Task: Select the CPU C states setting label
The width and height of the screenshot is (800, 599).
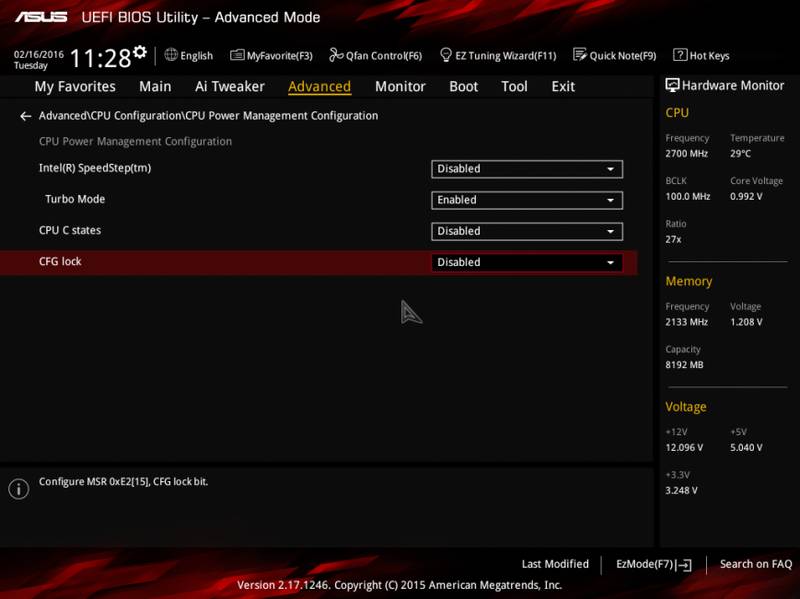Action: 70,231
